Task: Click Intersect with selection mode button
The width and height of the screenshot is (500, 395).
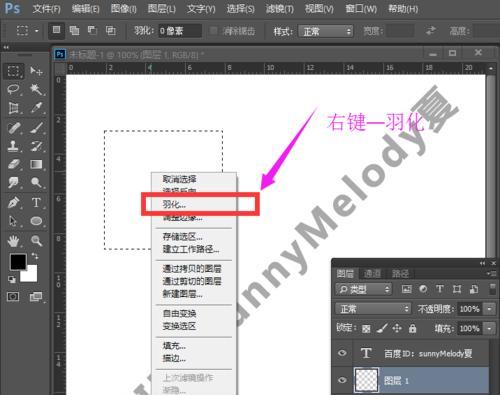Action: point(110,31)
